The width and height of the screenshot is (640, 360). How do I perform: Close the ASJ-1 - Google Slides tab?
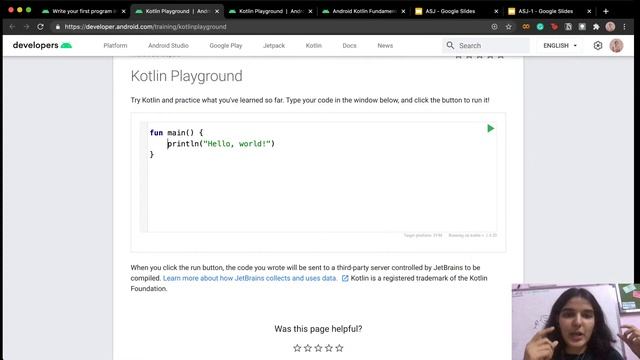coord(589,11)
